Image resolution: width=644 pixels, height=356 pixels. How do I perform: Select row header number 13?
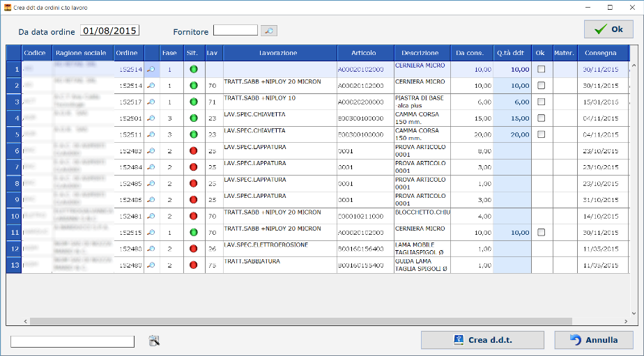coord(14,265)
